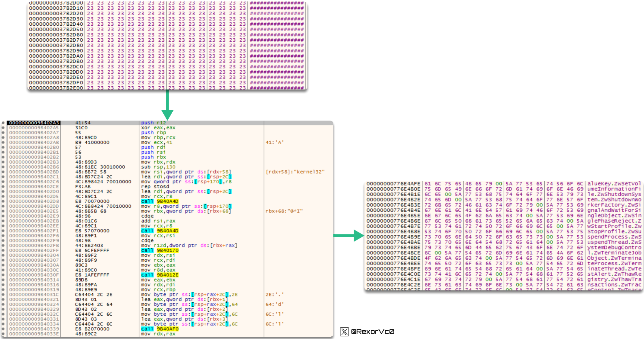Toggle breakpoint dot beside address 0000000009B4030F
This screenshot has height=339, width=644.
click(x=3, y=275)
